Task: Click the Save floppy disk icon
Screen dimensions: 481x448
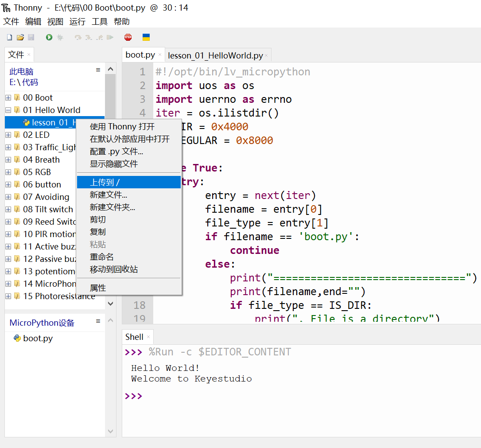Action: coord(31,37)
